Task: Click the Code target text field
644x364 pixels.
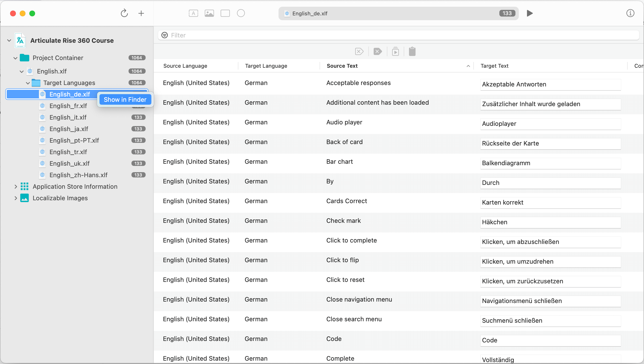Action: point(551,340)
